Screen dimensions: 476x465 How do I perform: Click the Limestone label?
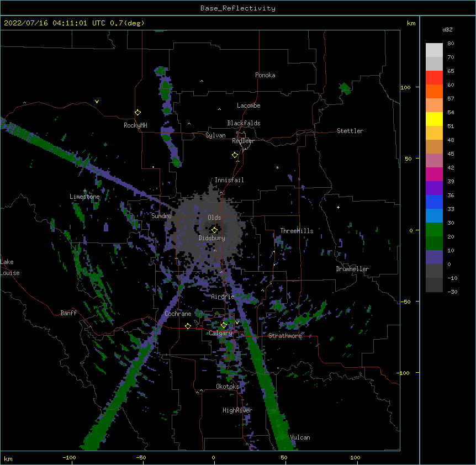point(84,197)
